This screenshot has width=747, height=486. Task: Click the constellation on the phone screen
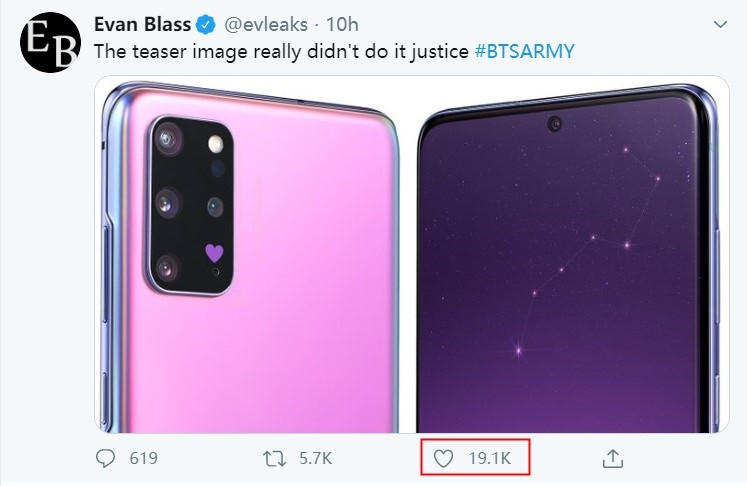click(x=590, y=240)
